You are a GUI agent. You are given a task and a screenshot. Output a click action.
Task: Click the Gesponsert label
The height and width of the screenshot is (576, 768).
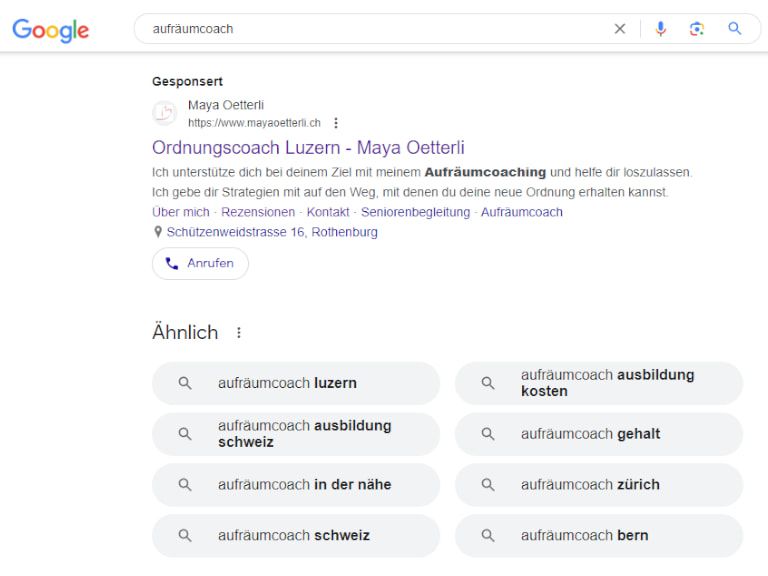(x=187, y=81)
